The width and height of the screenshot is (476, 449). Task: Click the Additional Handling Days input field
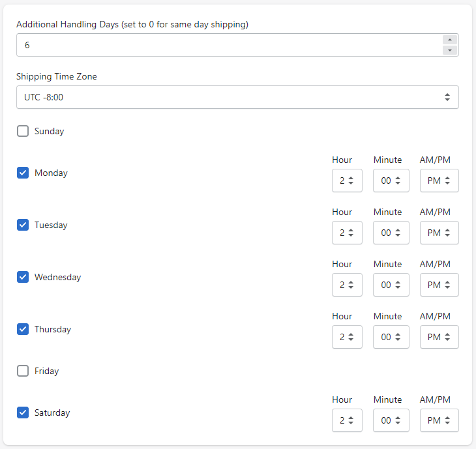coord(228,45)
